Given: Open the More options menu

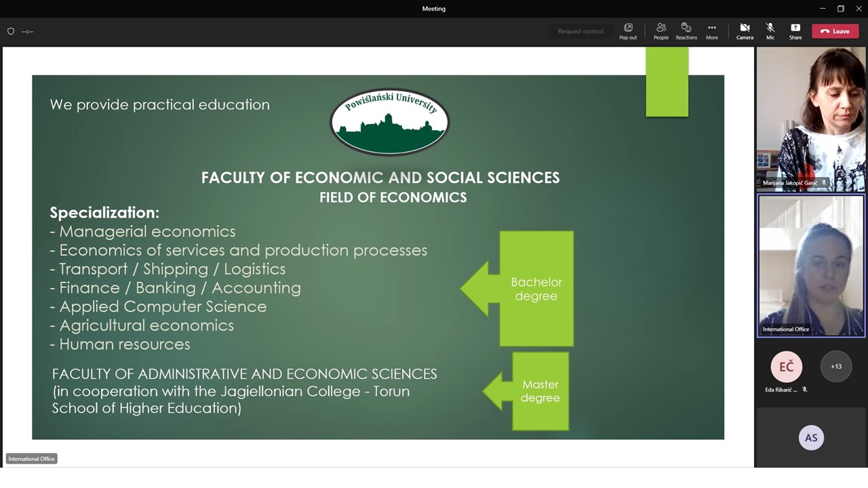Looking at the screenshot, I should [x=711, y=31].
